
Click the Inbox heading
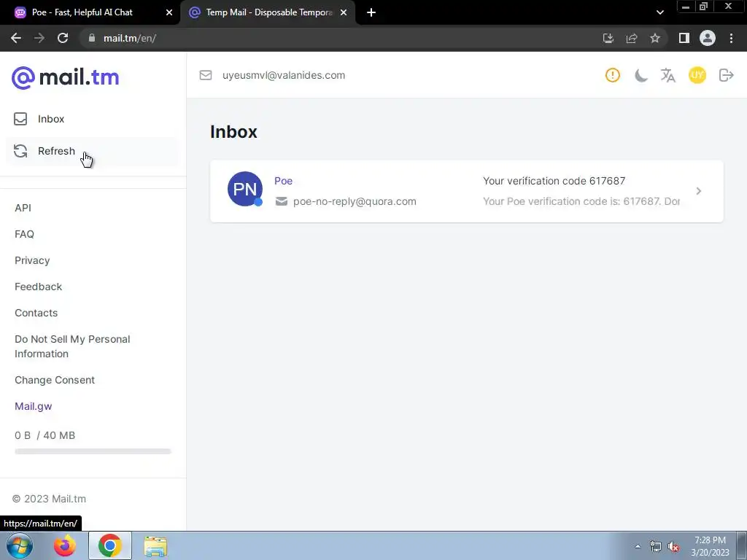coord(233,132)
